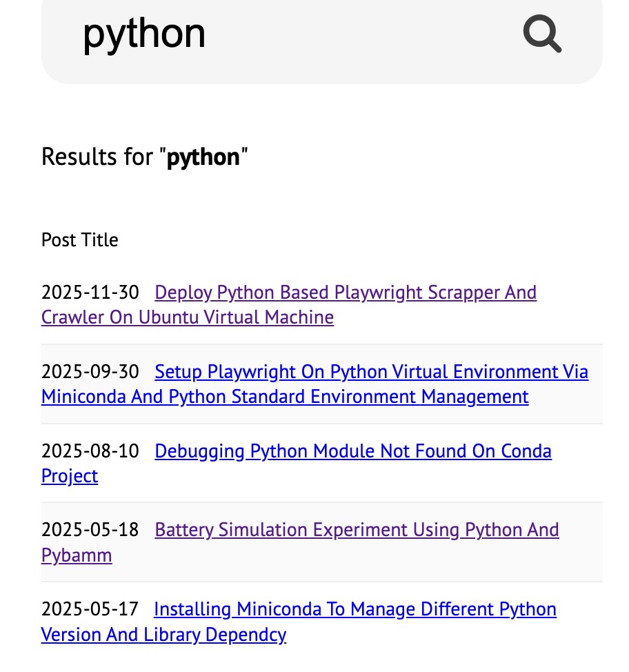Screen dimensions: 629x672
Task: Select the 2025-08-10 date entry
Action: tap(90, 451)
